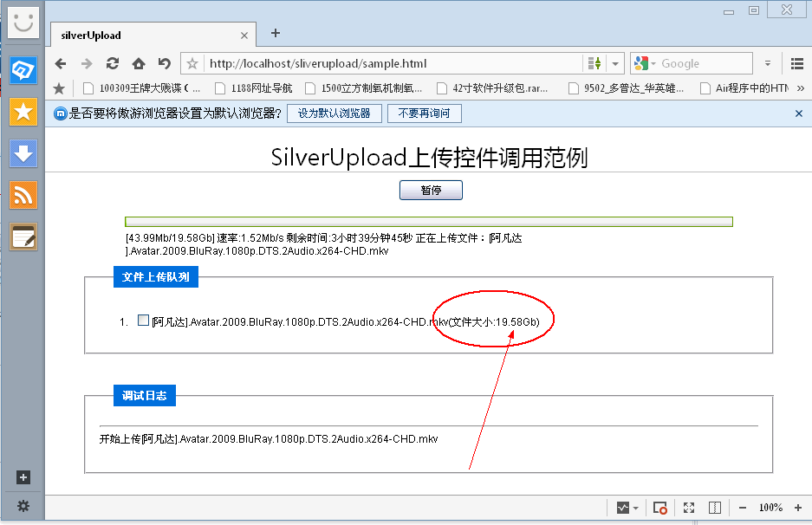Zoom in with the plus icon
The image size is (812, 525).
point(798,508)
